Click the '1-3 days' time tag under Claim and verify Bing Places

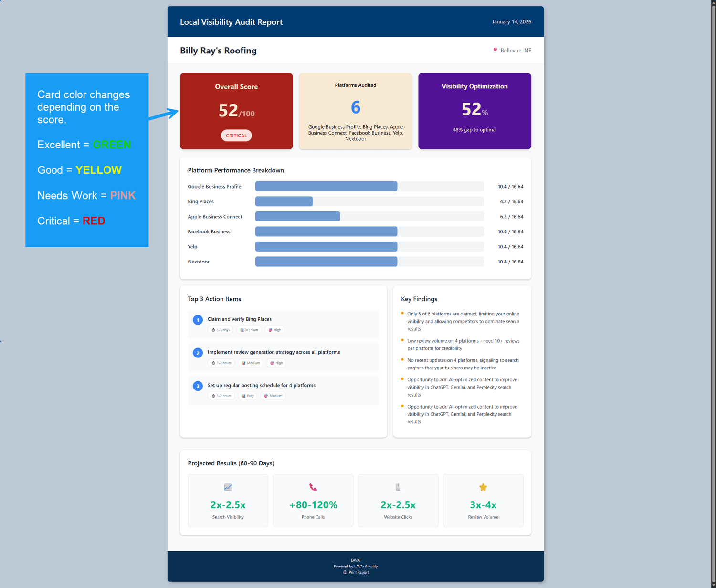point(221,330)
